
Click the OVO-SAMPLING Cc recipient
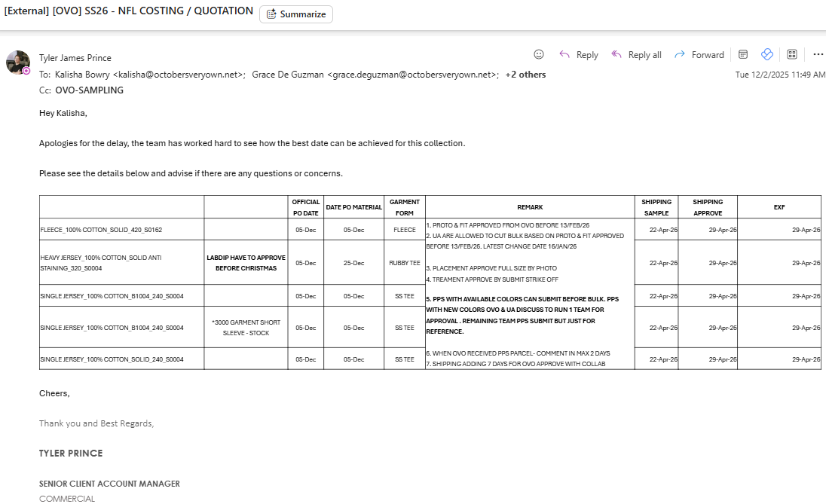[89, 90]
